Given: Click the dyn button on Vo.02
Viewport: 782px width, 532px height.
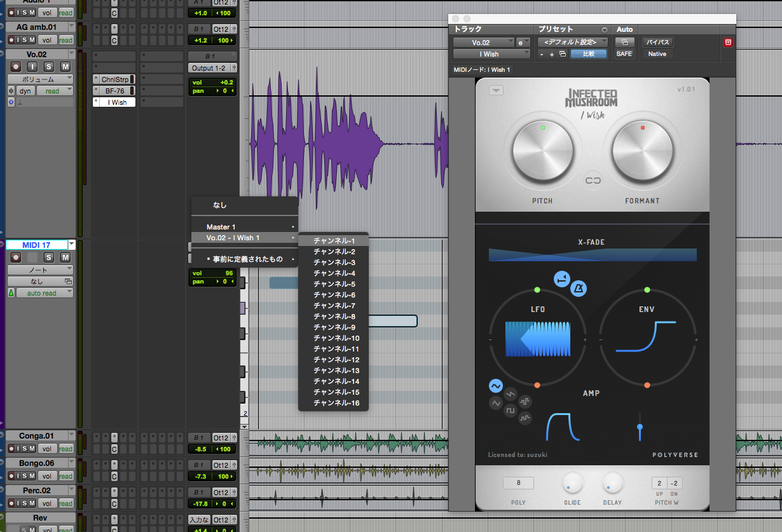Looking at the screenshot, I should 25,91.
